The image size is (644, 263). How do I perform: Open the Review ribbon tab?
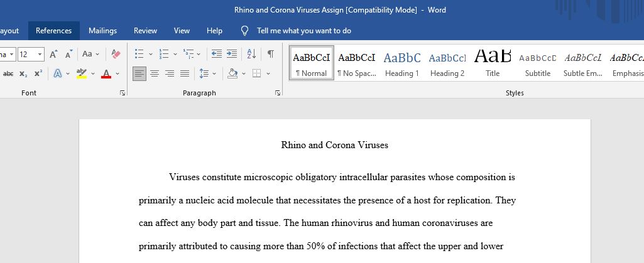[145, 31]
